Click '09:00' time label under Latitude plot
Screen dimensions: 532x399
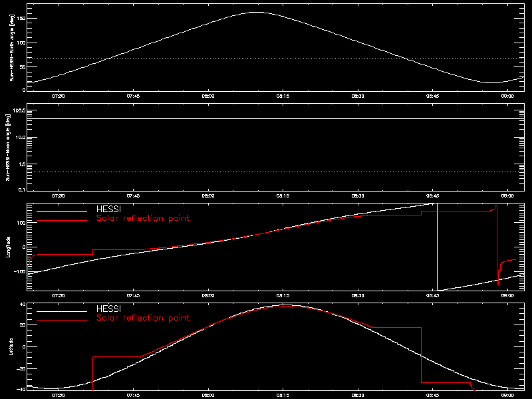[x=507, y=396]
